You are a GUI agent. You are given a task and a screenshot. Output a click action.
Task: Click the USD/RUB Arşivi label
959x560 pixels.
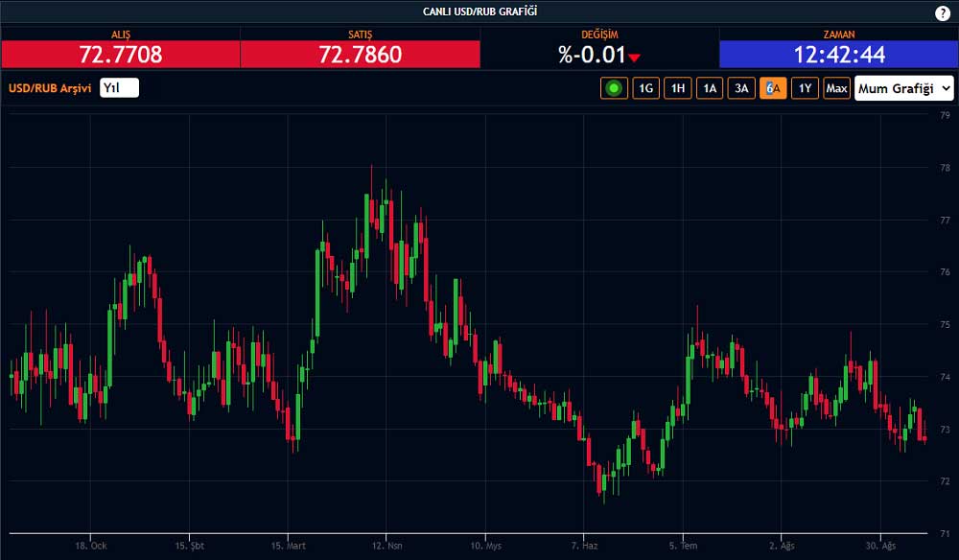pyautogui.click(x=50, y=88)
